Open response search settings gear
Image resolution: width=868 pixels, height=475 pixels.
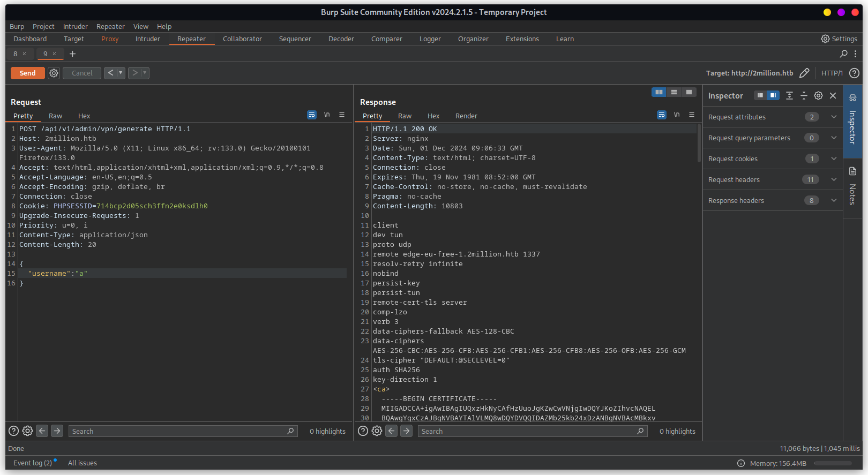[x=377, y=431]
